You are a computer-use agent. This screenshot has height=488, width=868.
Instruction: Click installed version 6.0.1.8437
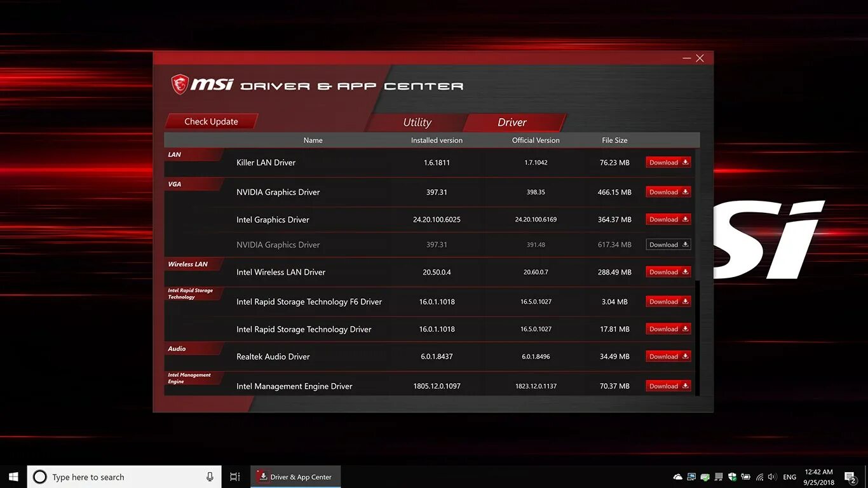coord(437,356)
